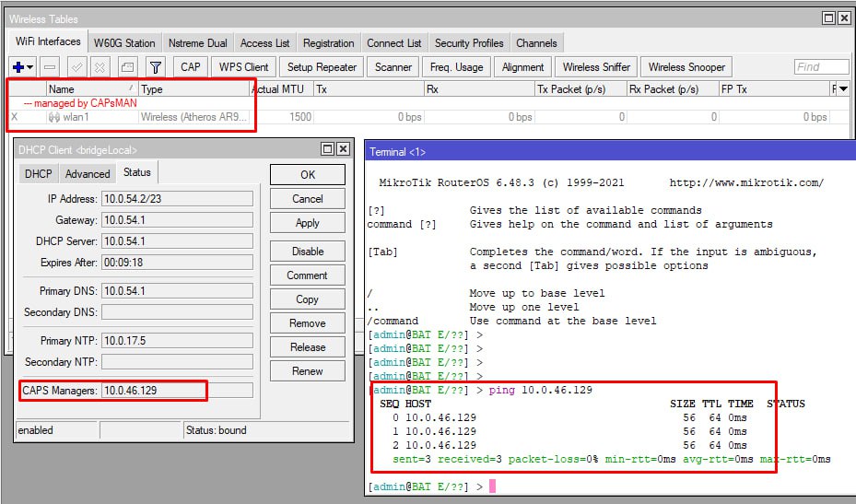Viewport: 856px width, 504px height.
Task: Click the WPS Client button
Action: 243,67
